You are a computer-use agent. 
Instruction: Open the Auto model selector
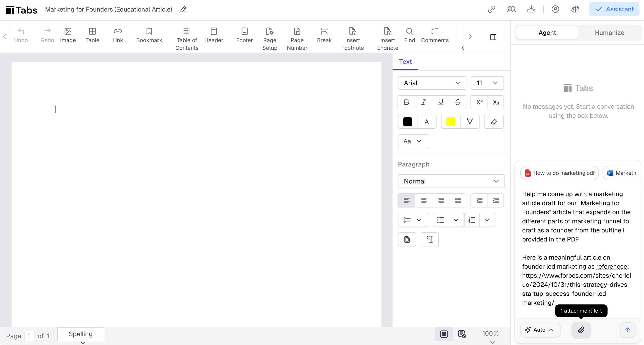pyautogui.click(x=540, y=330)
